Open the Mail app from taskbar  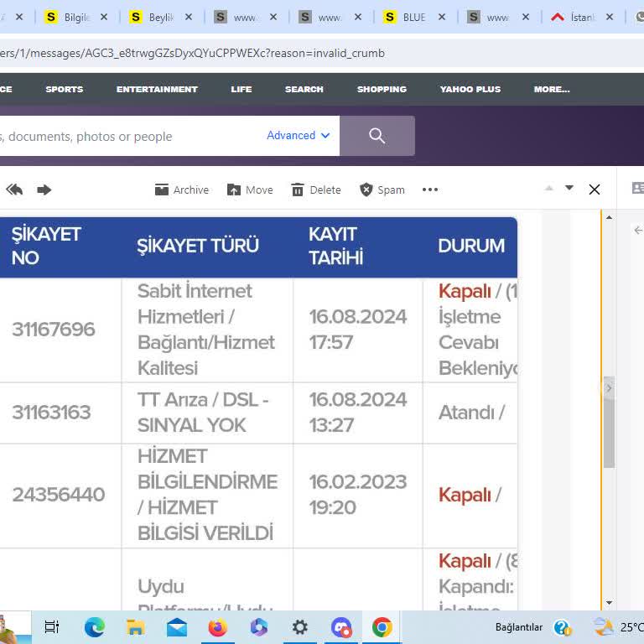pyautogui.click(x=177, y=627)
